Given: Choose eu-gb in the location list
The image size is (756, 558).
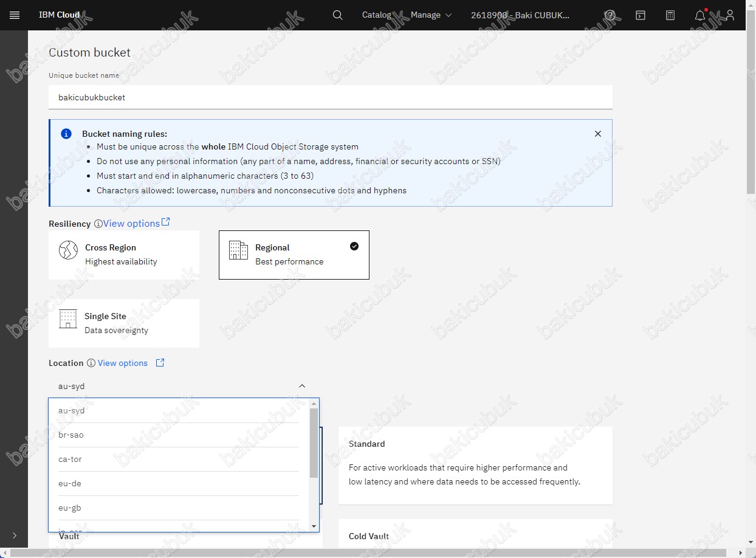Looking at the screenshot, I should (179, 508).
